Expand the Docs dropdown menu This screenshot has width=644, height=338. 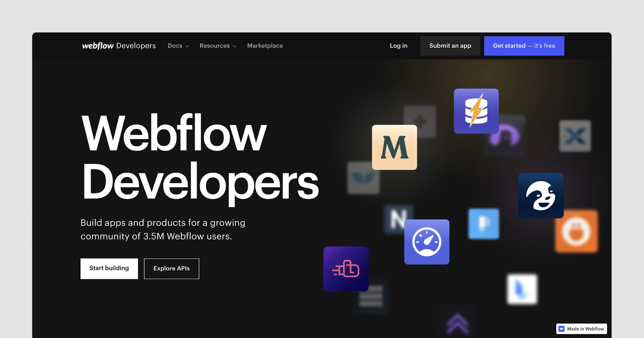pos(178,46)
